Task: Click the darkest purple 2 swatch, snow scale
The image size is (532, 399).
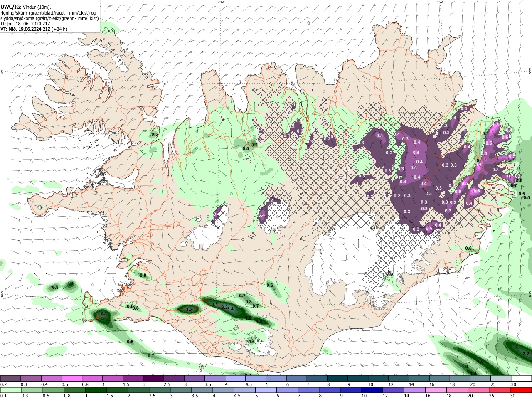Action: pos(153,379)
